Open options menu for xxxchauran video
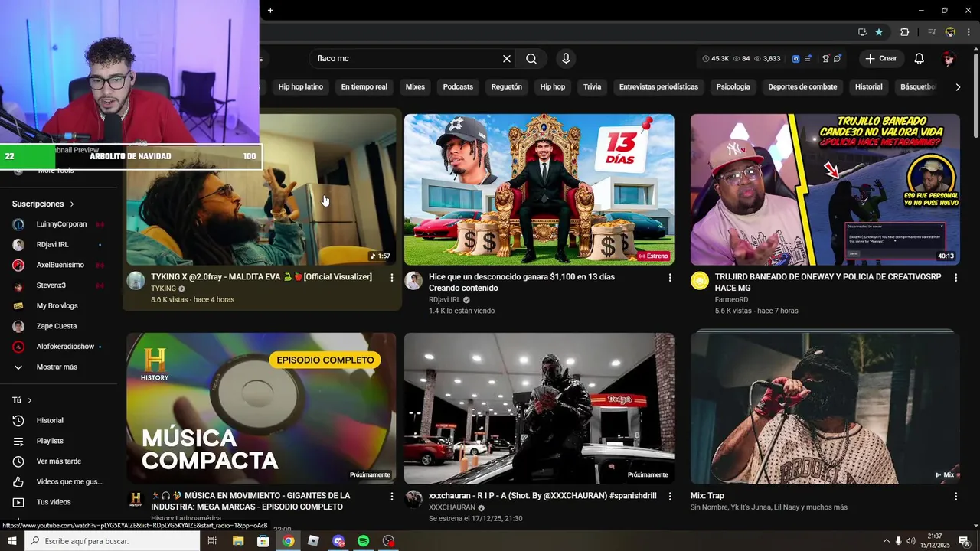Screen dimensions: 980x551 click(670, 497)
